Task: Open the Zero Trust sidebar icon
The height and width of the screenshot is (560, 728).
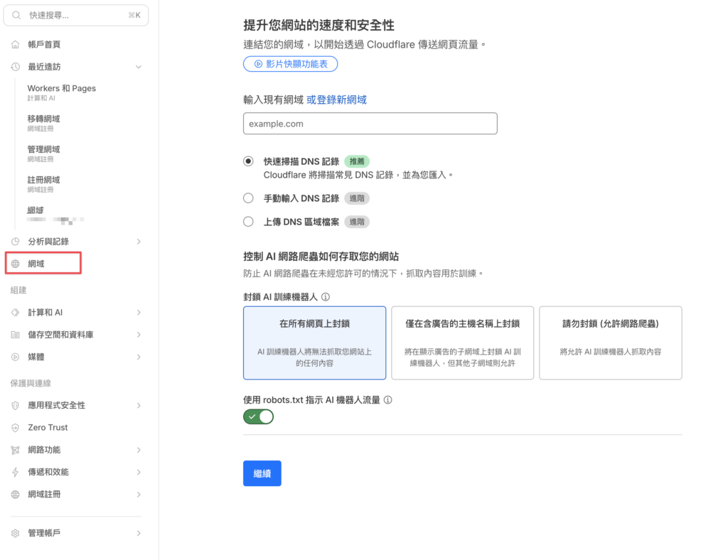Action: coord(14,427)
